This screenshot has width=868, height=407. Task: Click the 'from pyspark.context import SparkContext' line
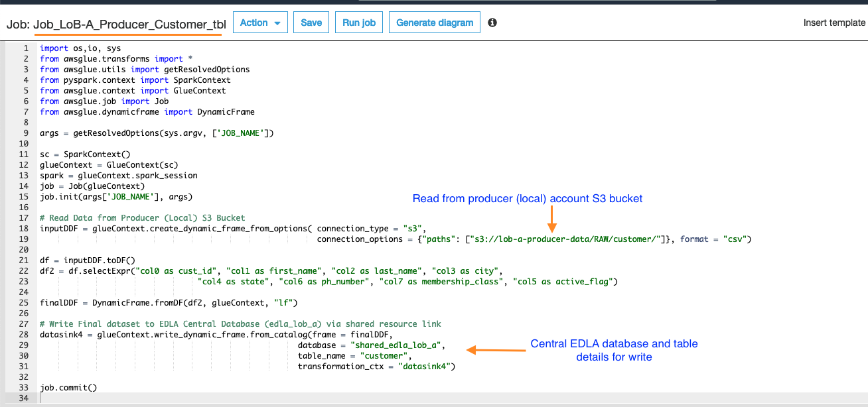(x=135, y=80)
